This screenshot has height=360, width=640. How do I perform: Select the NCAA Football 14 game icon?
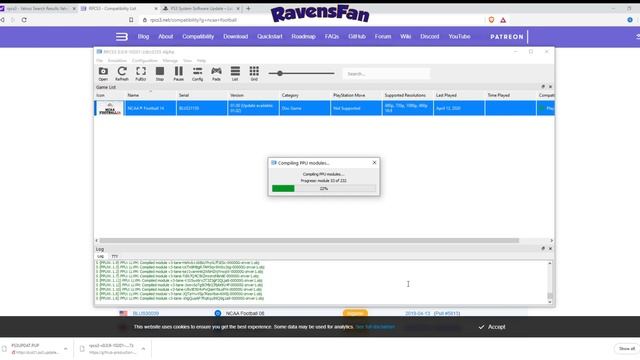tap(109, 108)
